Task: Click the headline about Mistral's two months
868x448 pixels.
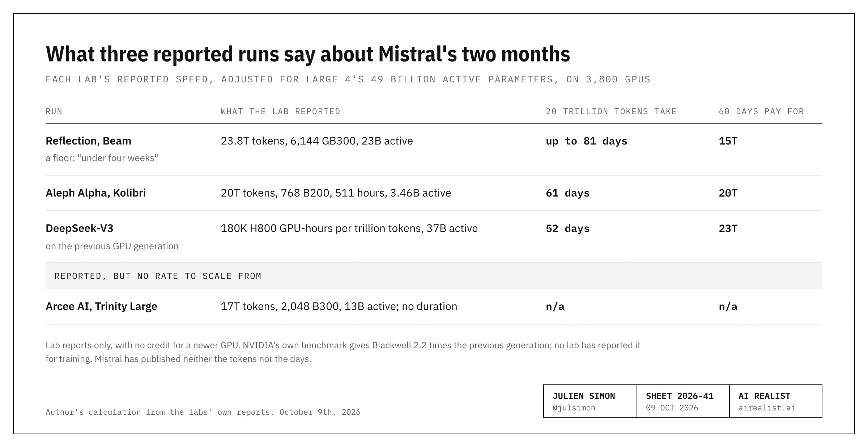Action: 308,54
